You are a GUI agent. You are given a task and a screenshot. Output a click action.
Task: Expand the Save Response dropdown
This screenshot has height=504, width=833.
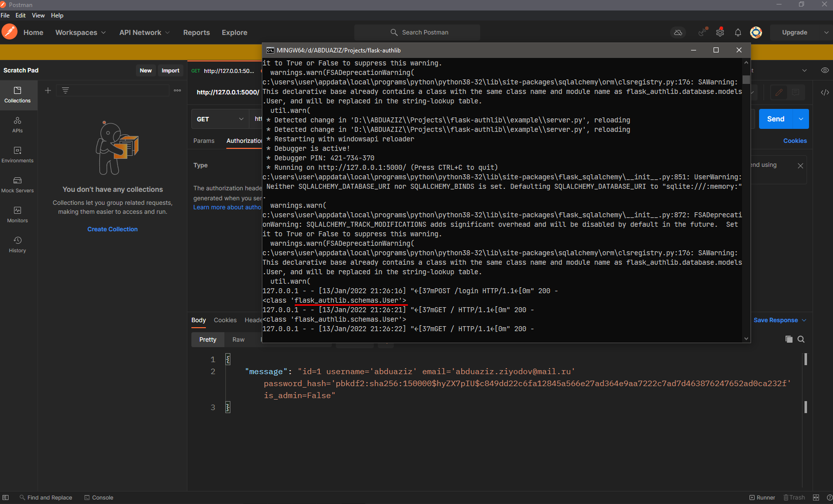click(x=804, y=320)
